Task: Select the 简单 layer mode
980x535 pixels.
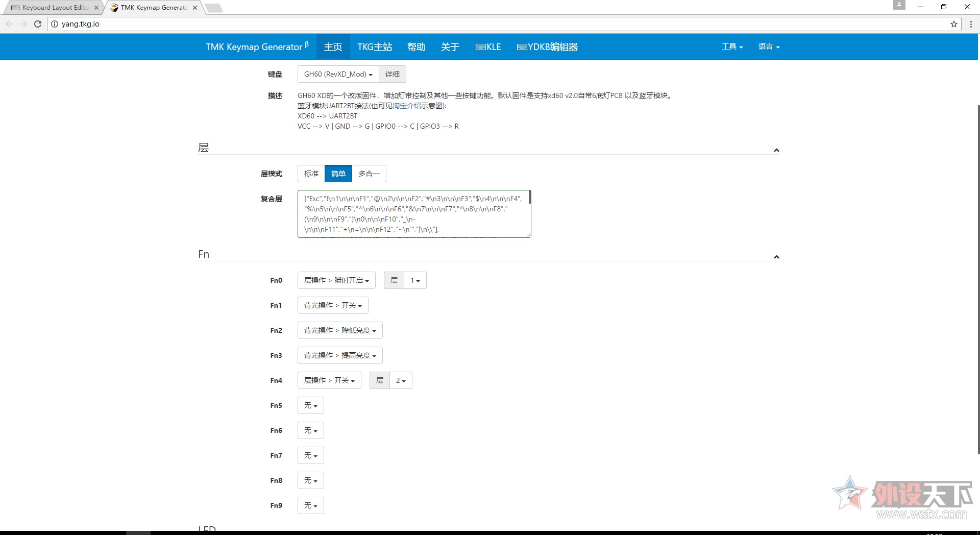Action: click(338, 174)
